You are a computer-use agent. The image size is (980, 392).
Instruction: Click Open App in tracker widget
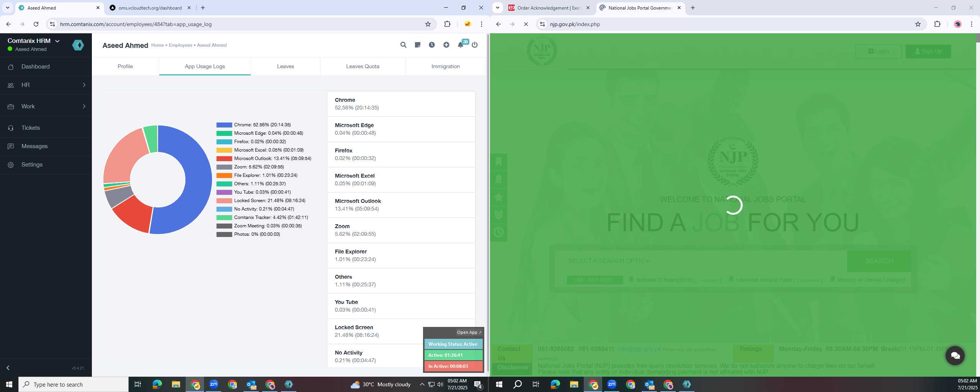pyautogui.click(x=469, y=332)
